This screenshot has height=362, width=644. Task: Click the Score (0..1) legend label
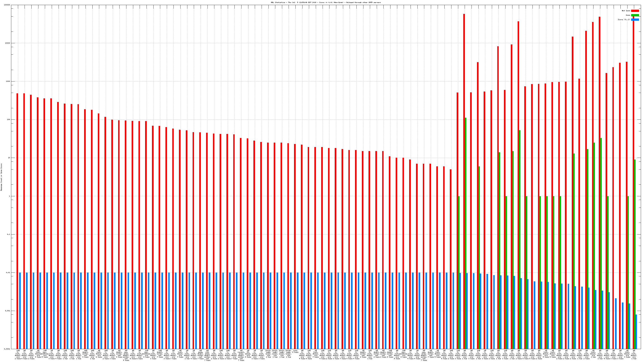coord(624,20)
